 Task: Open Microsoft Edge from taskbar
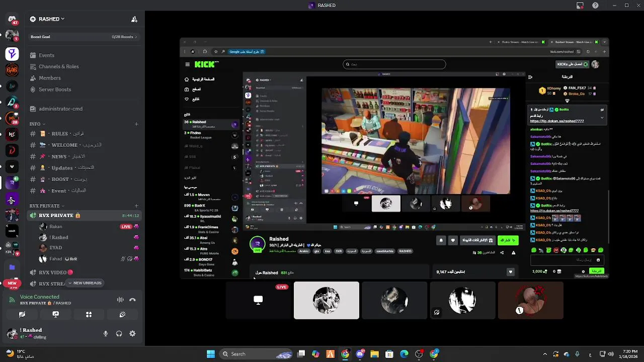pos(404,354)
